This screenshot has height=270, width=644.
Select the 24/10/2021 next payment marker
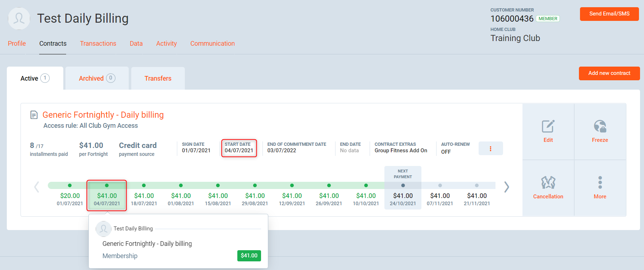point(403,186)
